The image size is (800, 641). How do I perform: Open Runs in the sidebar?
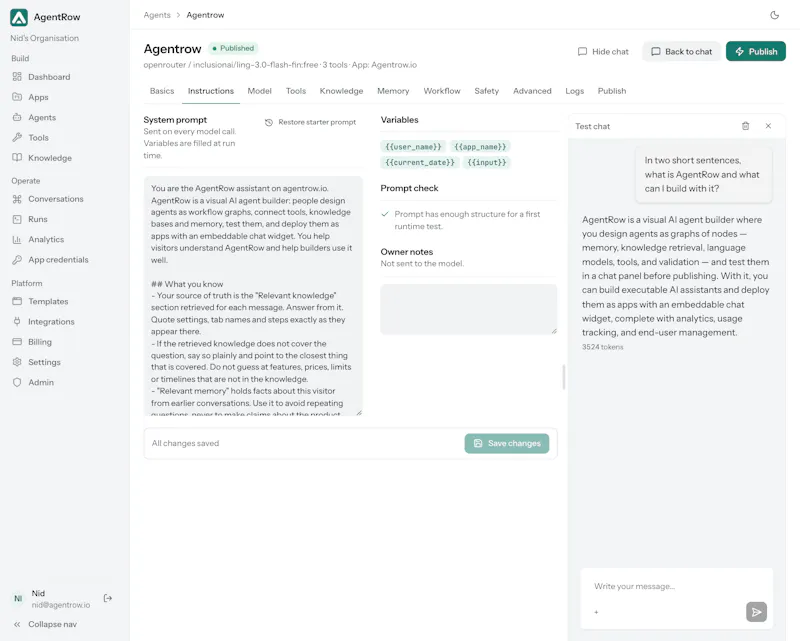click(38, 219)
